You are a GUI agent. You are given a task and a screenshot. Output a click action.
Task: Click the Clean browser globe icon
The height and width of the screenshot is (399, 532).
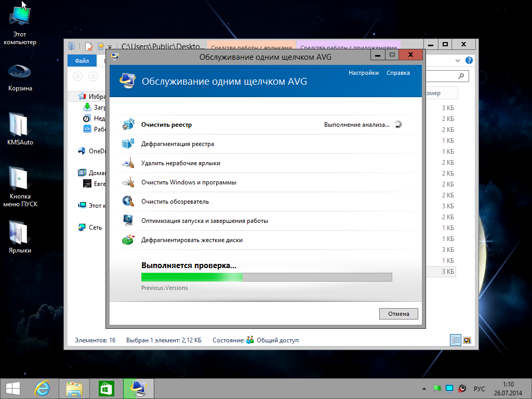(128, 202)
